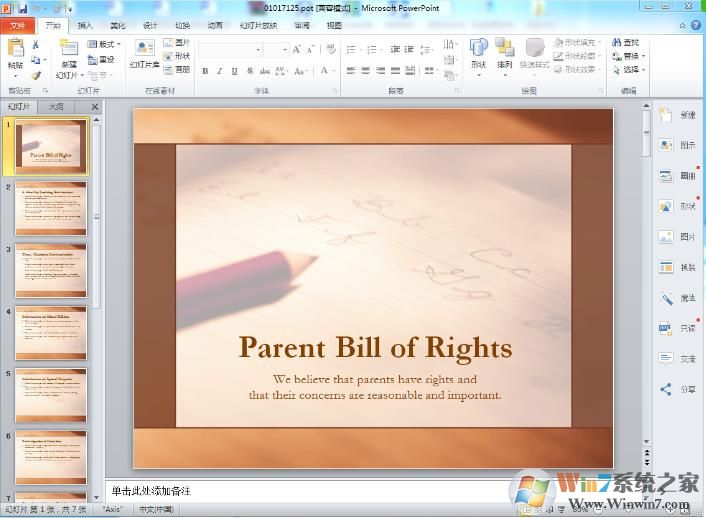Viewport: 706px width, 518px height.
Task: Click notes field 单击此处添加备注
Action: [151, 491]
